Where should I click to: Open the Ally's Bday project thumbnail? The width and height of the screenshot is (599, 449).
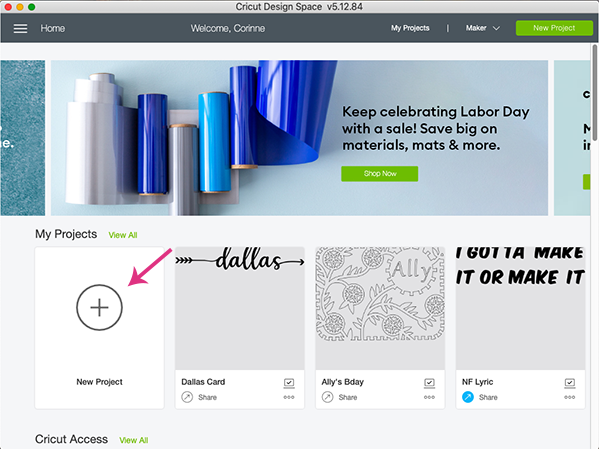click(x=380, y=308)
